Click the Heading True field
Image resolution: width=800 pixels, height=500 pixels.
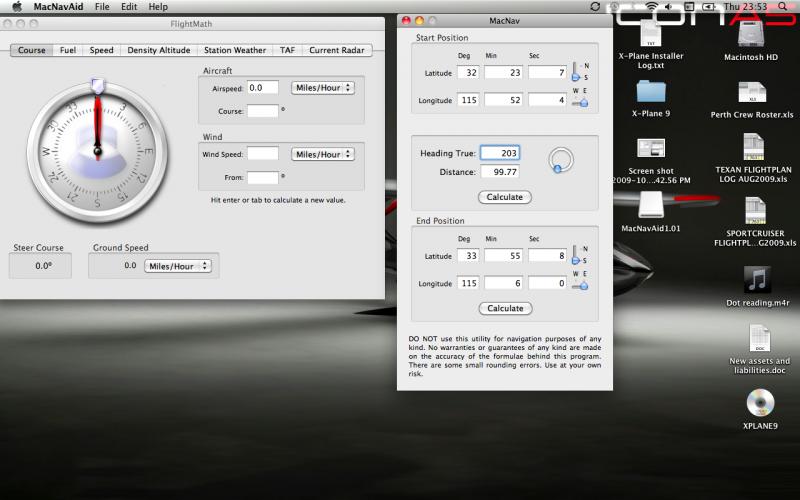point(500,153)
